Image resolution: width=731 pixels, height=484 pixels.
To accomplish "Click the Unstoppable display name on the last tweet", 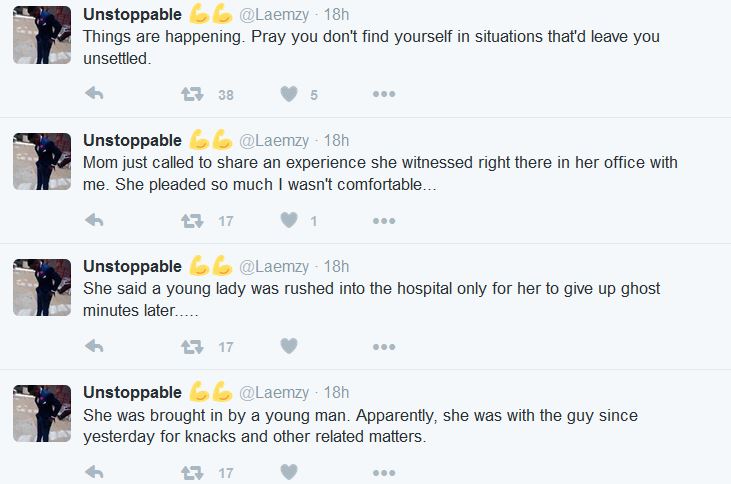I will click(132, 392).
